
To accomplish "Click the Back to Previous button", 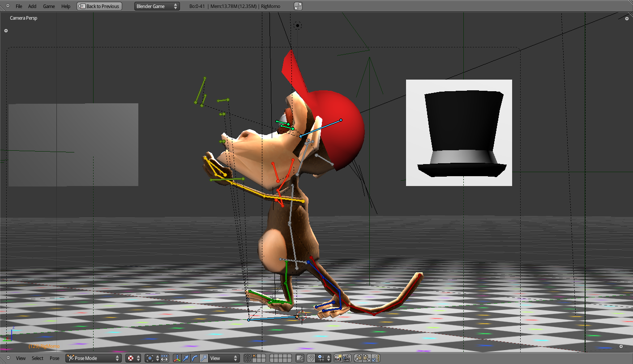I will pos(99,6).
